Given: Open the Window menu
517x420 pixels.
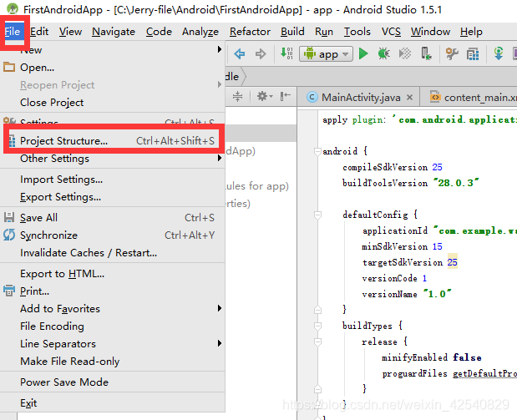Looking at the screenshot, I should (x=430, y=32).
